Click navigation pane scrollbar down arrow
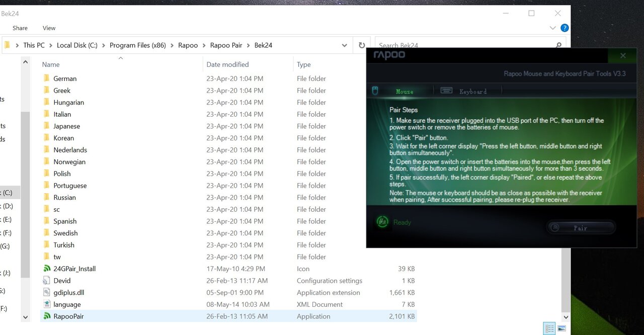644x335 pixels. click(x=25, y=317)
